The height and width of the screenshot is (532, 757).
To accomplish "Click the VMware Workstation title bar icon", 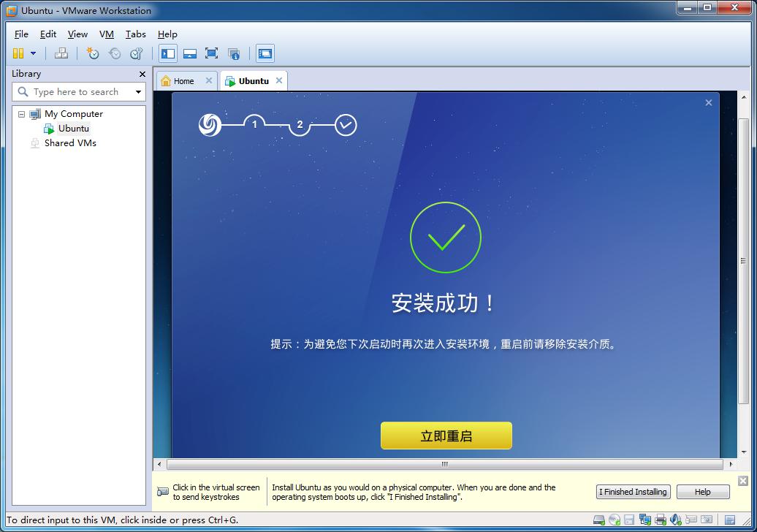I will coord(11,11).
